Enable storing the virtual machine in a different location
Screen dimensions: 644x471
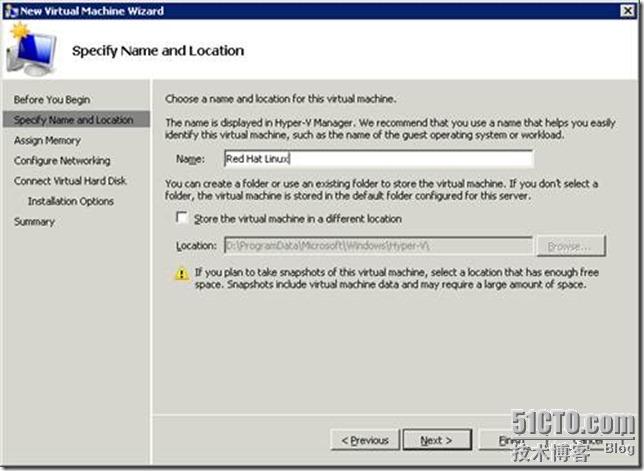pyautogui.click(x=182, y=217)
